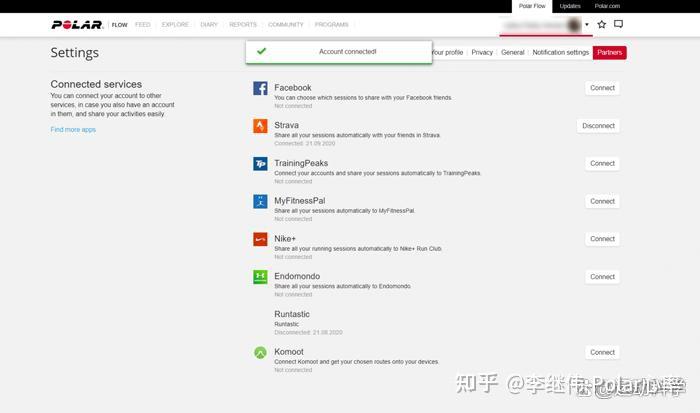The height and width of the screenshot is (413, 700).
Task: Open the Explore menu
Action: [x=175, y=25]
